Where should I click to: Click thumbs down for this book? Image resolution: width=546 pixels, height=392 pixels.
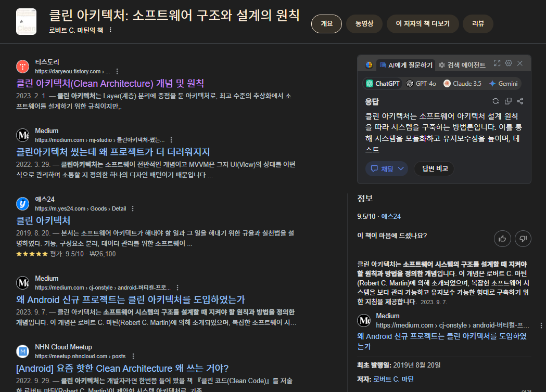[x=523, y=239]
